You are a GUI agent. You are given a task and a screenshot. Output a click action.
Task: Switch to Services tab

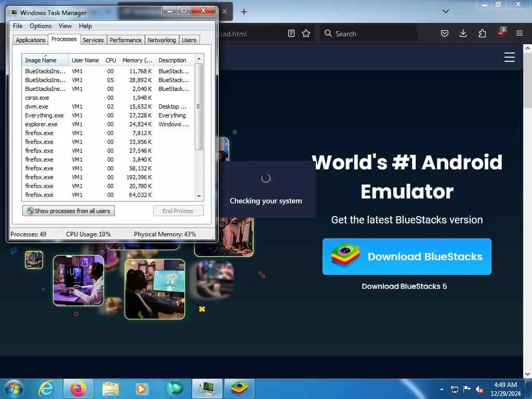click(x=93, y=40)
